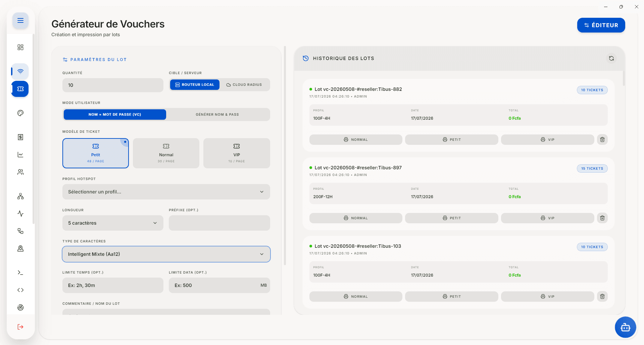Image resolution: width=644 pixels, height=345 pixels.
Task: Click the sidebar vertical scrollbar
Action: pos(33,129)
